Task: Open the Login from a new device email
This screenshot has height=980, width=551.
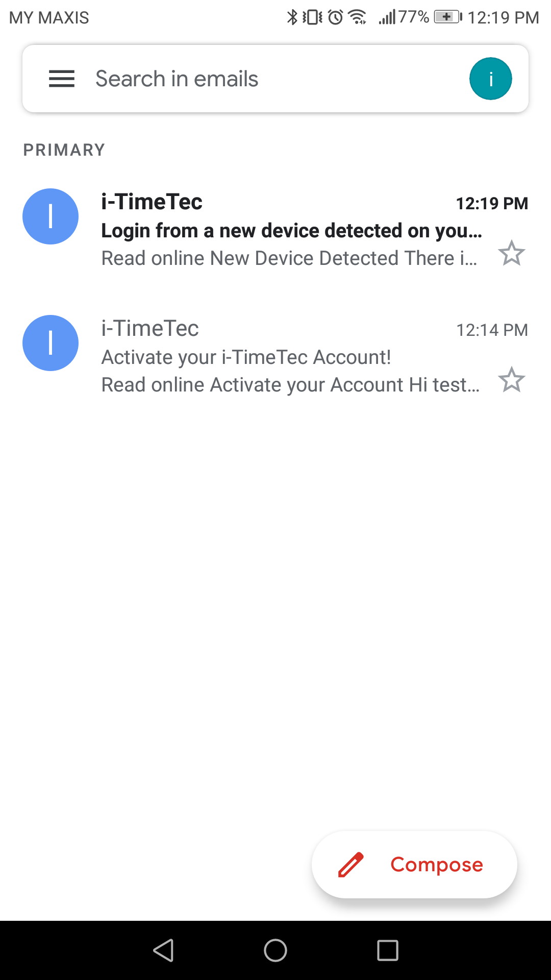Action: [291, 231]
